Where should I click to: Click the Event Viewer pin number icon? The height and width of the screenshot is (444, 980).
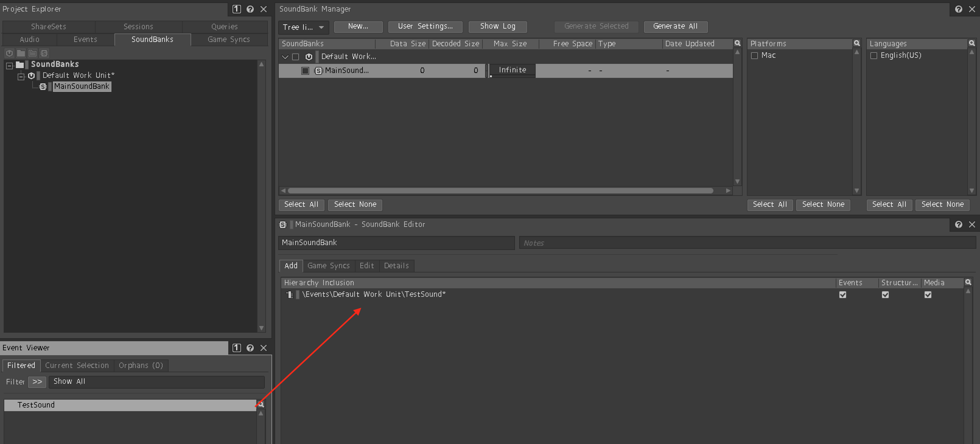(x=236, y=348)
